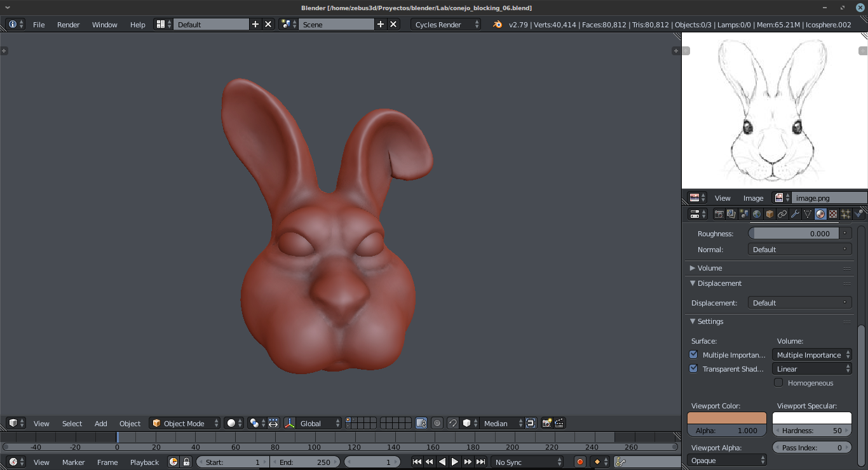
Task: Open the mesh Data triangle tab
Action: [x=808, y=214]
